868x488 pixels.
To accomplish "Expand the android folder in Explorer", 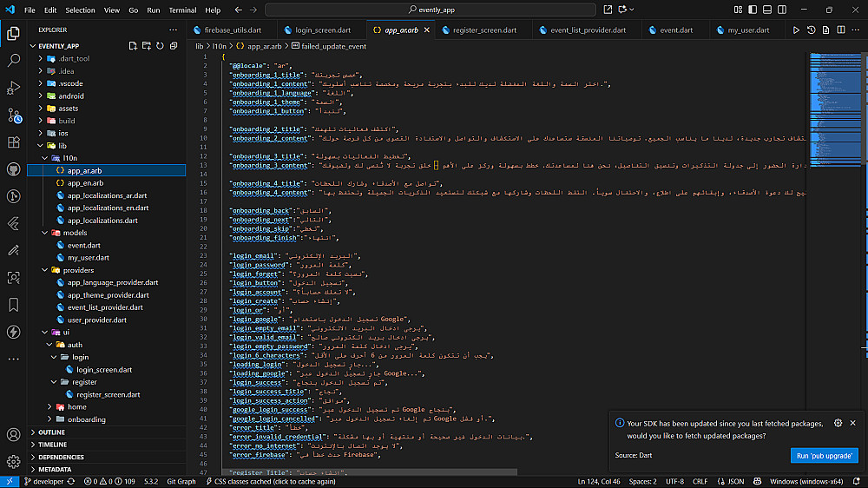I will click(x=70, y=96).
